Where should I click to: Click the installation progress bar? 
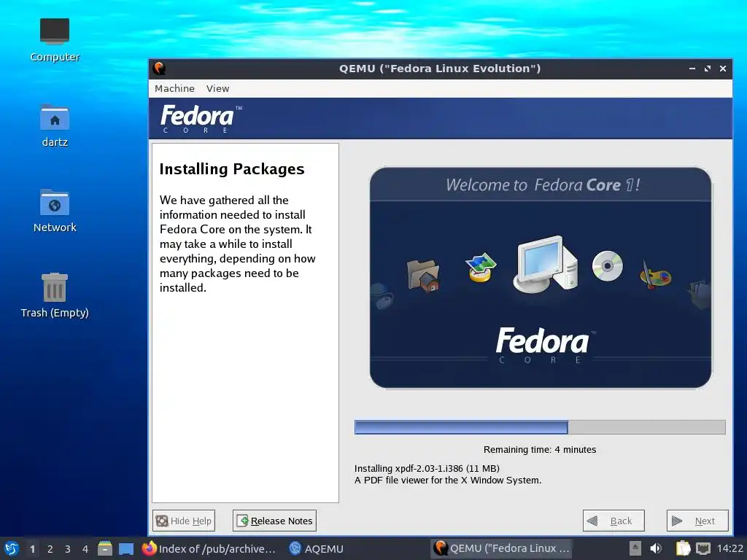pos(540,427)
